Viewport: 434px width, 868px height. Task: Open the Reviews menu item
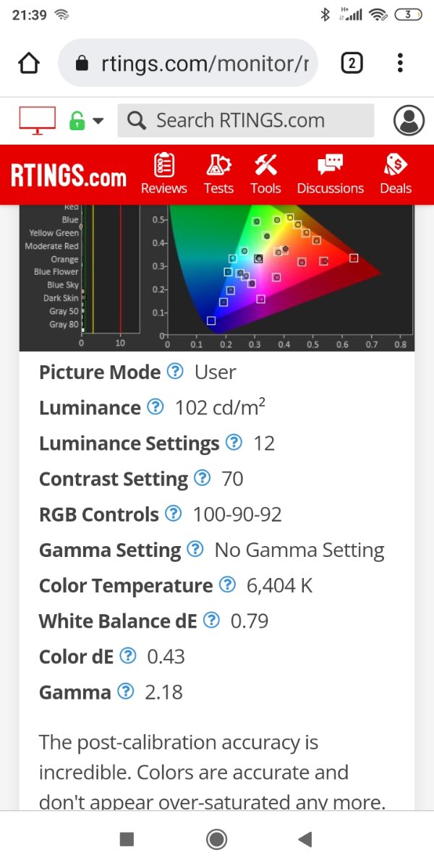pyautogui.click(x=164, y=174)
